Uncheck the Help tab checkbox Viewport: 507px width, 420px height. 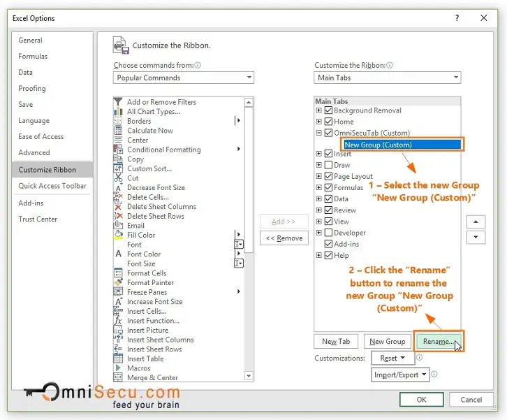tap(328, 255)
